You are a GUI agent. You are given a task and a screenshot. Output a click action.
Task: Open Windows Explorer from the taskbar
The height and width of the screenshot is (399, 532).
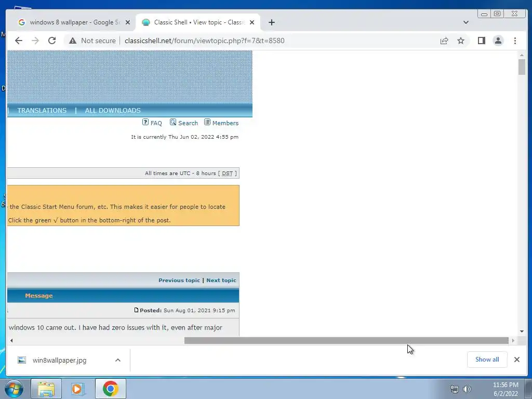[x=46, y=389]
